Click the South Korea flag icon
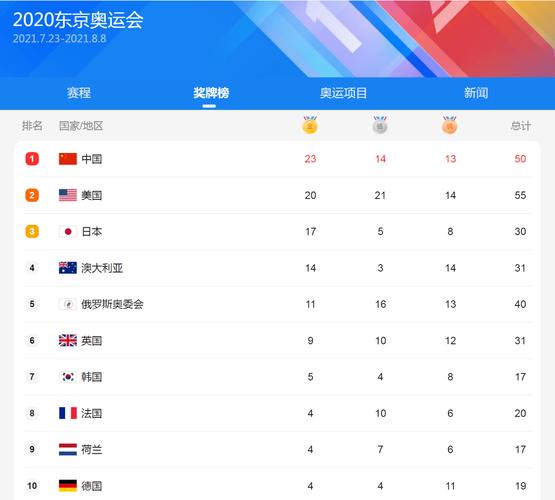This screenshot has height=500, width=555. (68, 377)
